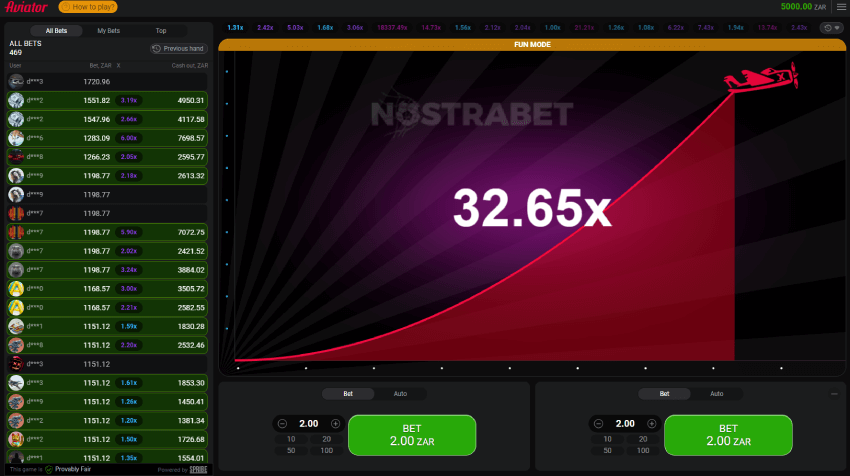The width and height of the screenshot is (850, 476).
Task: Click avatar of d***9 cashed out 2613.32
Action: [16, 176]
